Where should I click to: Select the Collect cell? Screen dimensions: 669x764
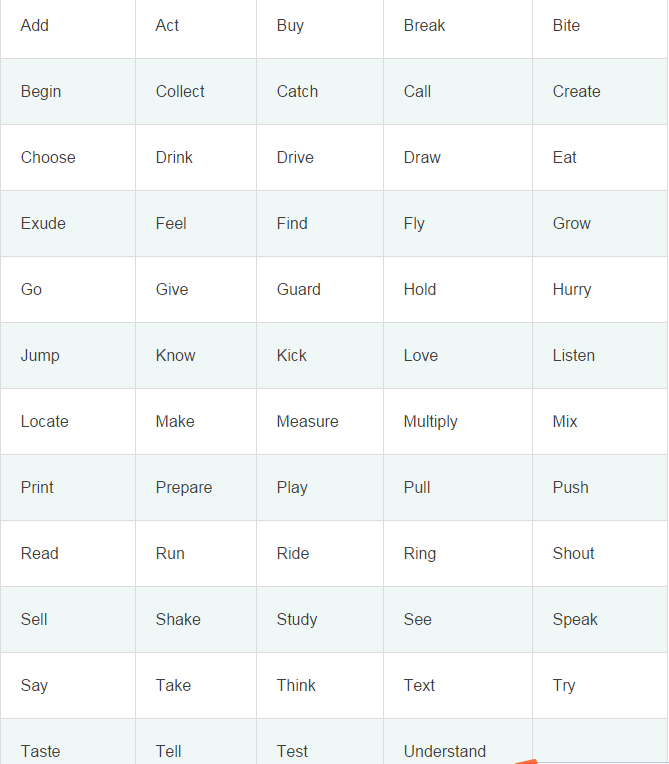click(196, 92)
